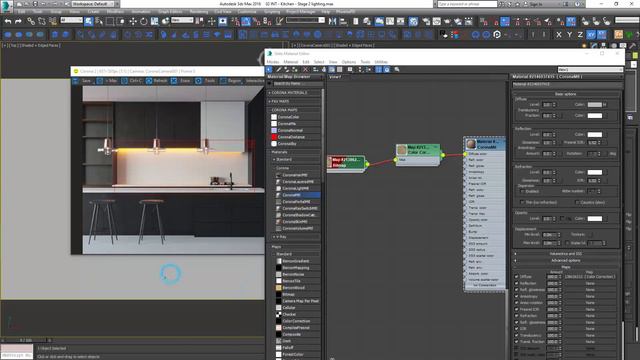
Task: Open the selection filter dropdown
Action: coord(71,20)
